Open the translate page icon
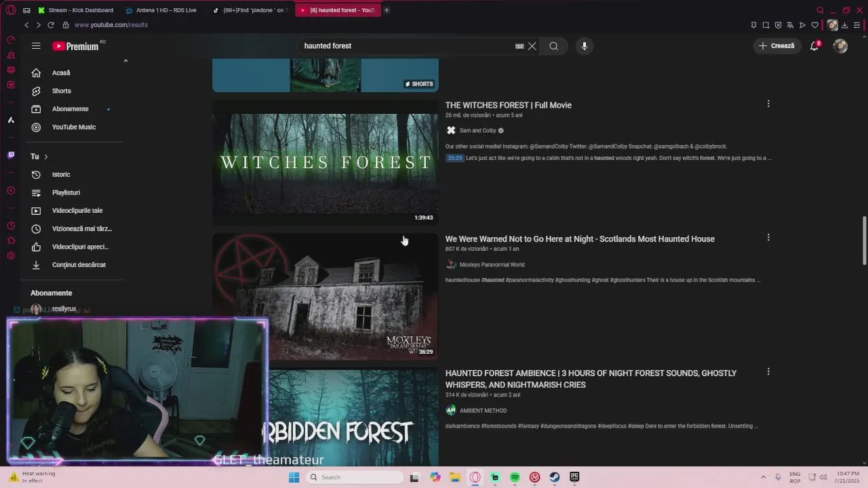Screen dimensions: 868x488 (x=790, y=25)
